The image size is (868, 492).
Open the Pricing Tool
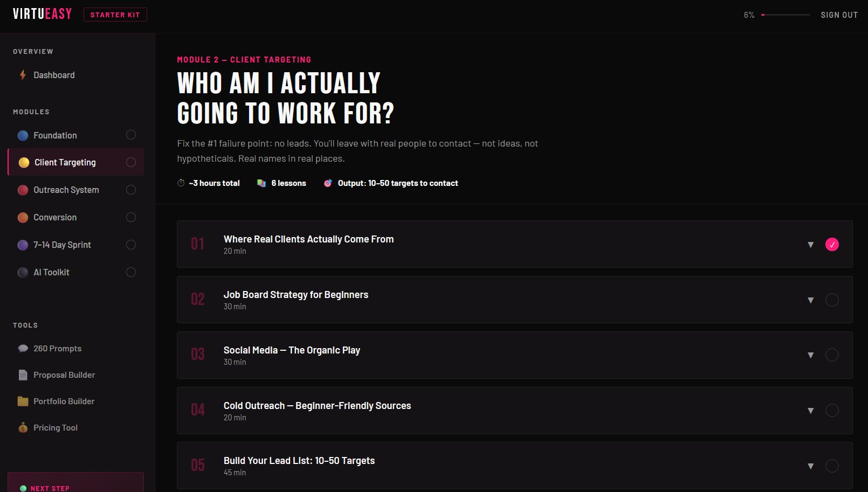tap(76, 427)
